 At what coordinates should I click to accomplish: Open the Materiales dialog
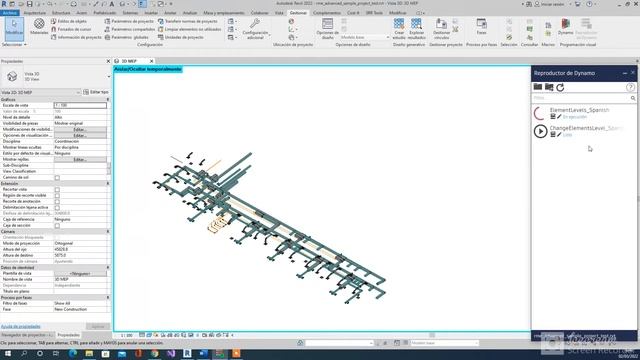(x=39, y=27)
